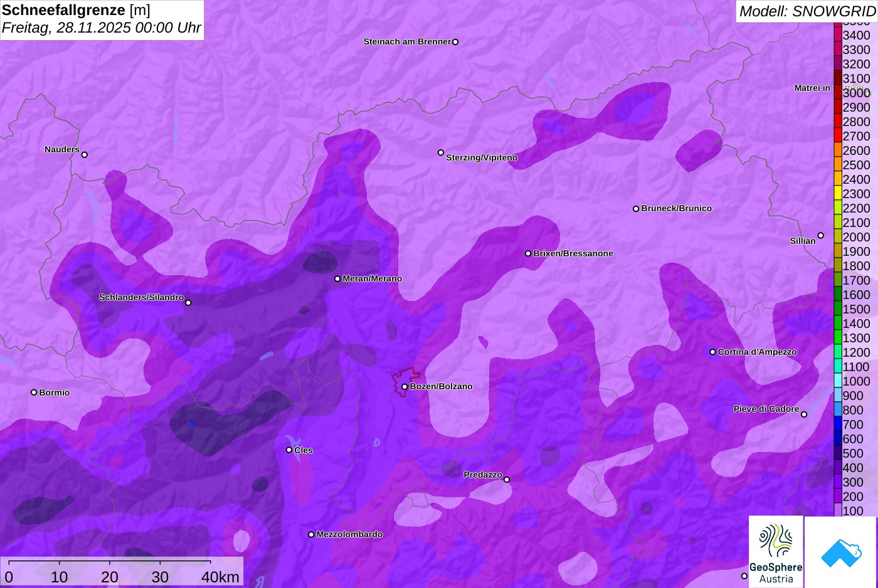
Task: Click the 3400 legend color swatch
Action: point(837,35)
